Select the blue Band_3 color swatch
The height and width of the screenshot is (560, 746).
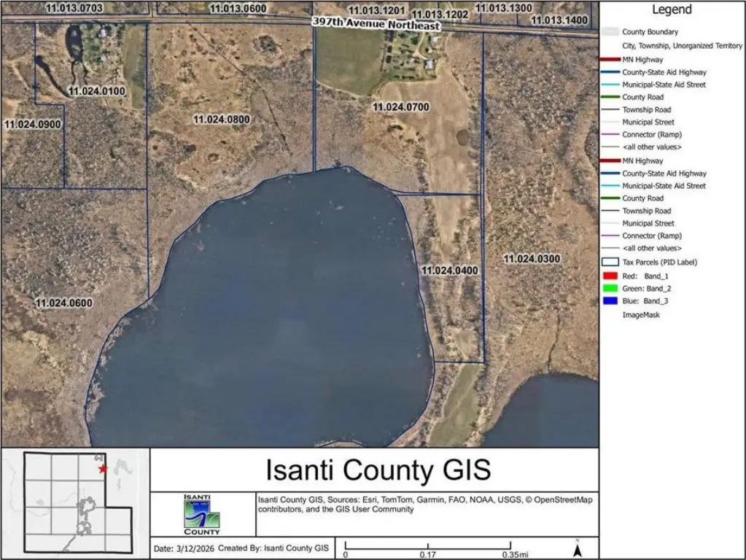[x=610, y=301]
